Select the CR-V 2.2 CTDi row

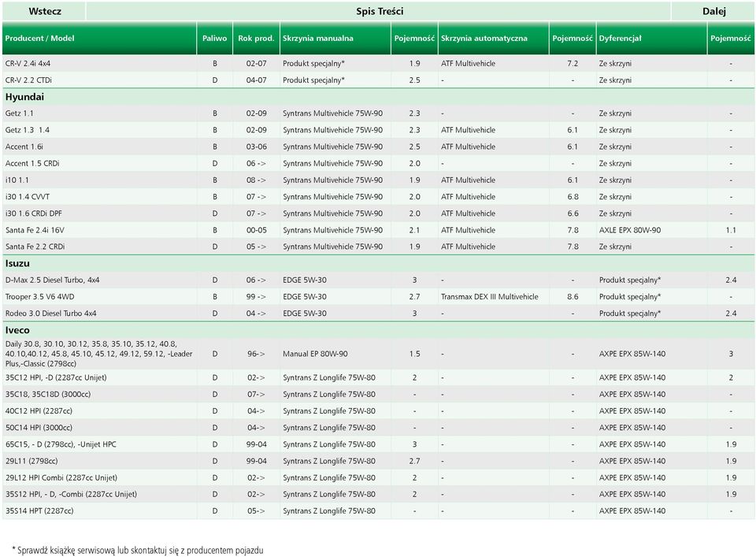pos(379,80)
